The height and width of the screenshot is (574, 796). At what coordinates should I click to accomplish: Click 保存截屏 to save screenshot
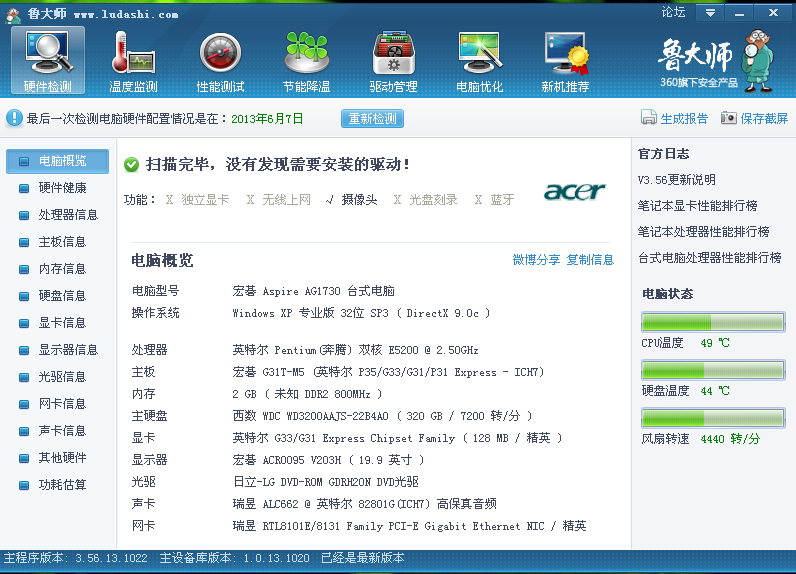[764, 118]
